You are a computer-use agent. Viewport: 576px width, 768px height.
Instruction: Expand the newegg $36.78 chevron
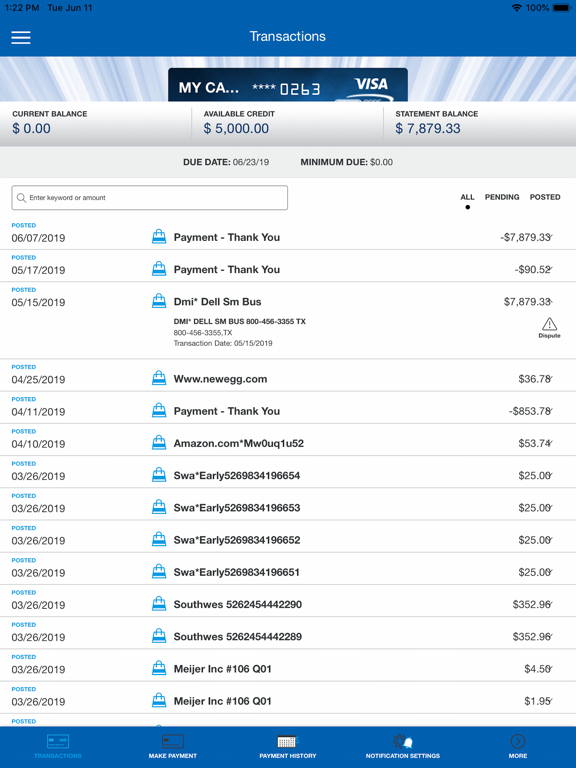point(551,378)
